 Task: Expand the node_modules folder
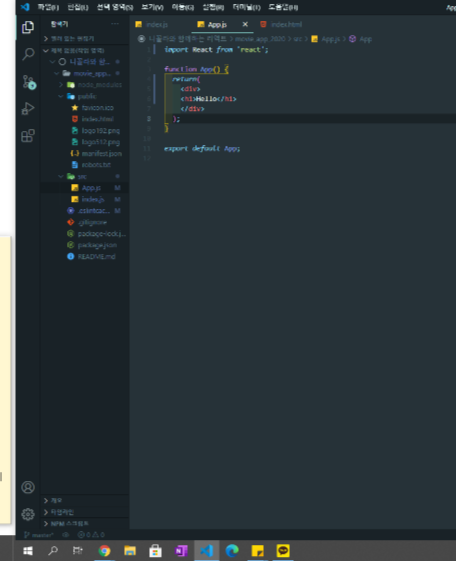pos(84,85)
